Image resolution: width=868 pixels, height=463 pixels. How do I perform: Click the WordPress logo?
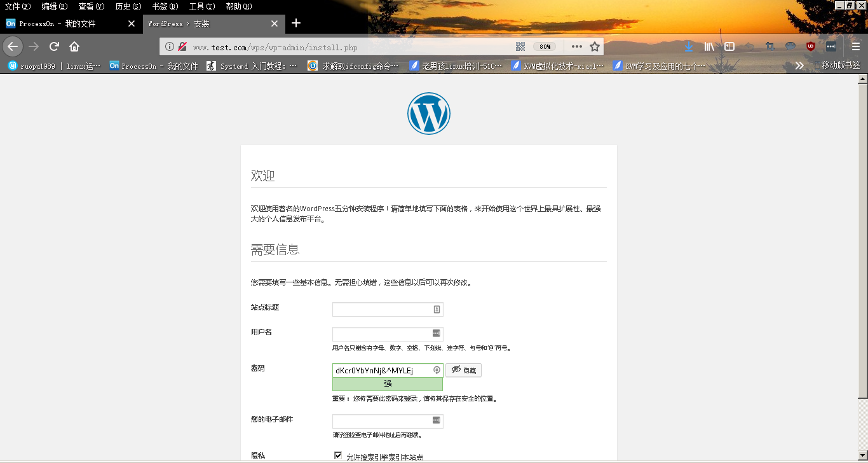[429, 113]
